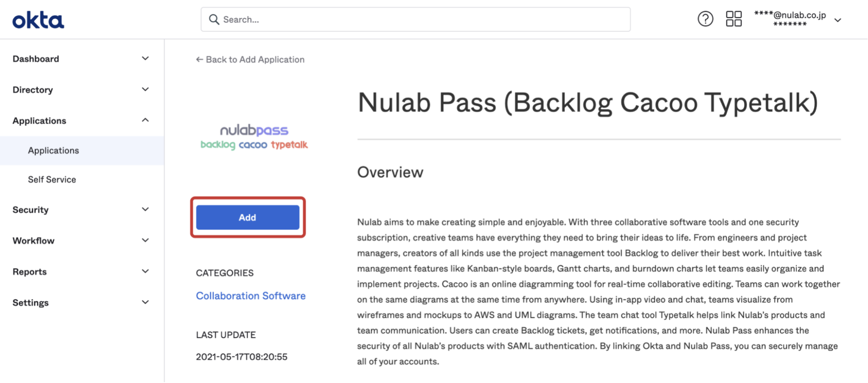Expand the Workflow section chevron
The height and width of the screenshot is (383, 868).
point(145,240)
